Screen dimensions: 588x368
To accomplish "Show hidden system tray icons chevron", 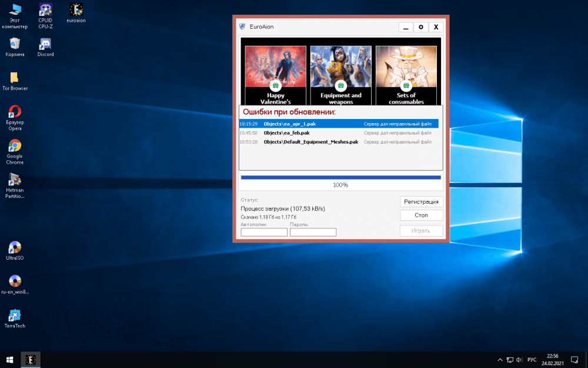I will [x=499, y=359].
